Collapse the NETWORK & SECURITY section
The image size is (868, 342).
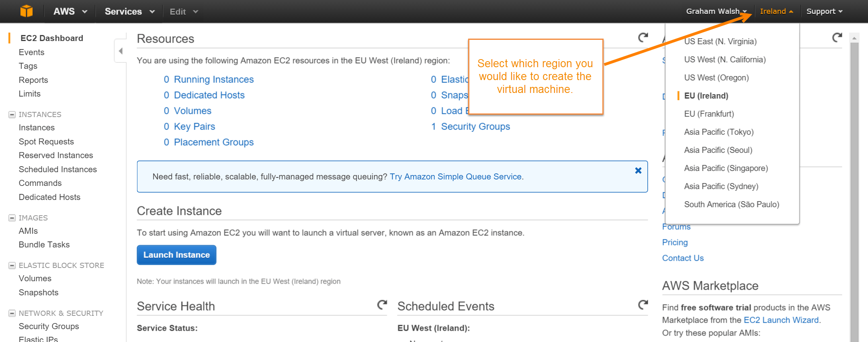[x=12, y=313]
